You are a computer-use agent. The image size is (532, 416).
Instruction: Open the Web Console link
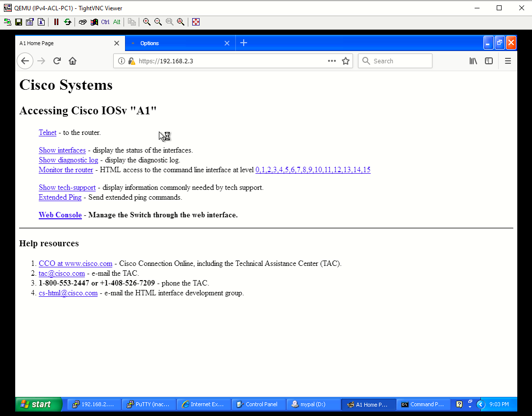click(x=60, y=215)
